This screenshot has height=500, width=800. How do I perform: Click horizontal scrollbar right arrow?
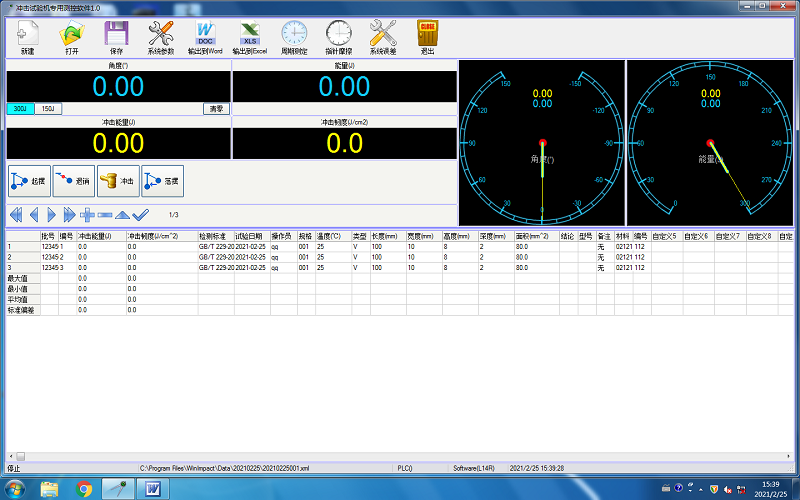click(x=789, y=456)
